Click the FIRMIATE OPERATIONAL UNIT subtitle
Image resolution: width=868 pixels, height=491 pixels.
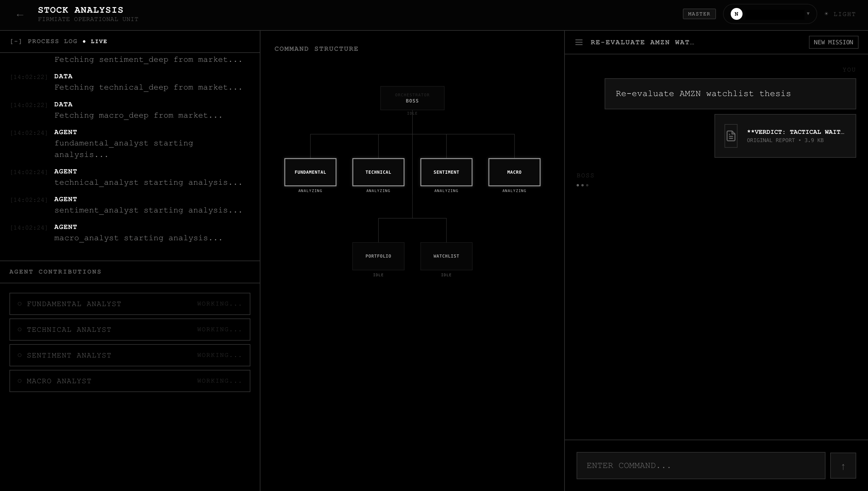[88, 19]
